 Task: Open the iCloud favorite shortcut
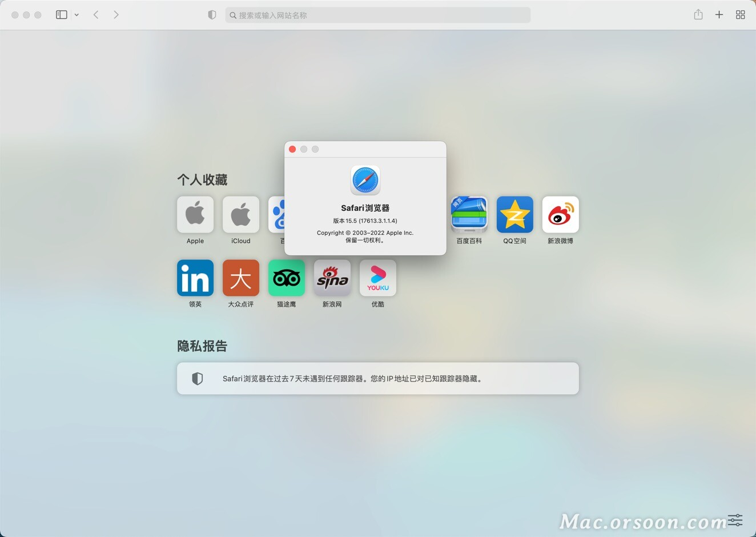pos(241,215)
